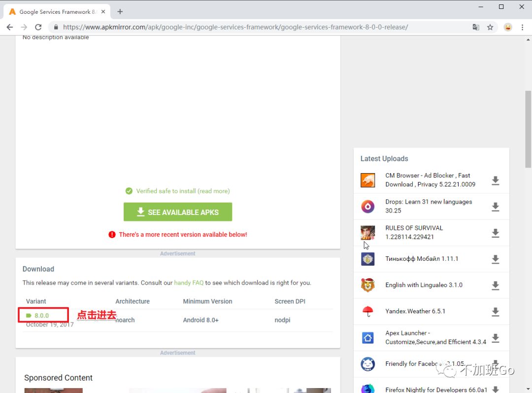The width and height of the screenshot is (532, 393).
Task: Download English with Lingualeo 3.1.0
Action: (x=496, y=286)
